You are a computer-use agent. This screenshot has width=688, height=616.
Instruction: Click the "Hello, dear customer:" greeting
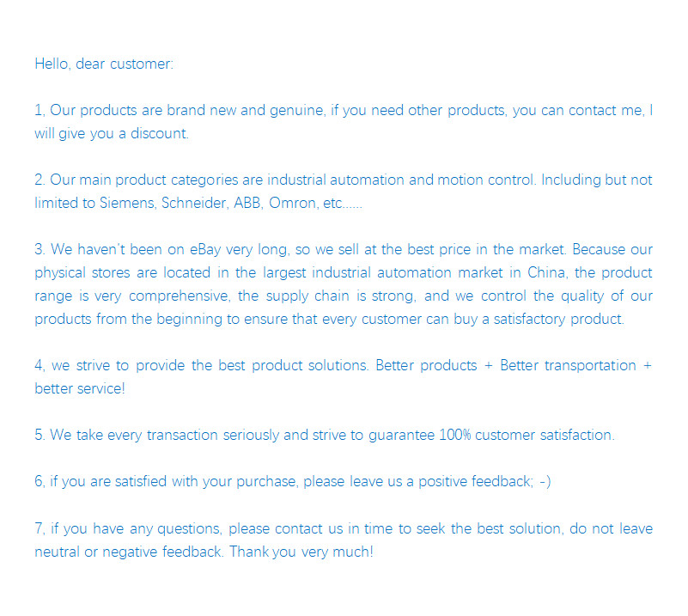pos(104,64)
